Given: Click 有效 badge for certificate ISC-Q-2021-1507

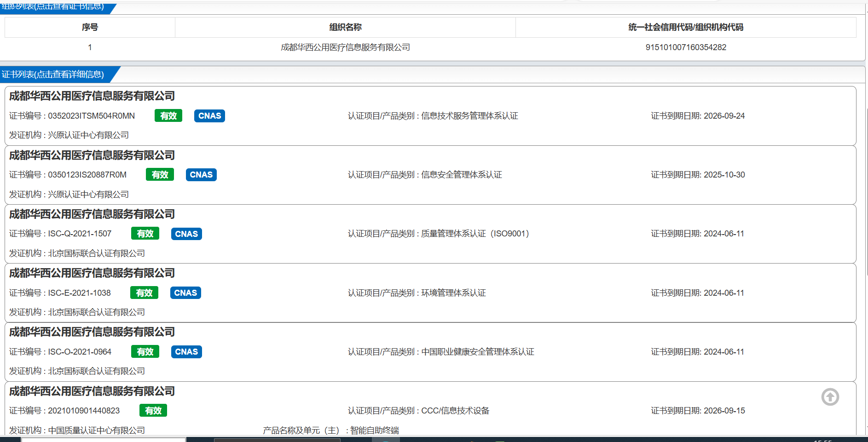Looking at the screenshot, I should tap(145, 234).
